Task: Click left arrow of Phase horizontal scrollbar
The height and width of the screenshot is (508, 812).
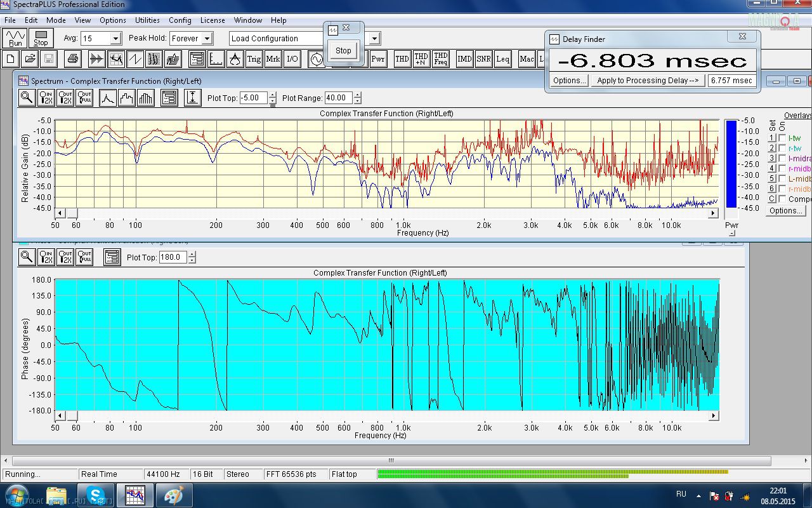Action: (x=60, y=416)
